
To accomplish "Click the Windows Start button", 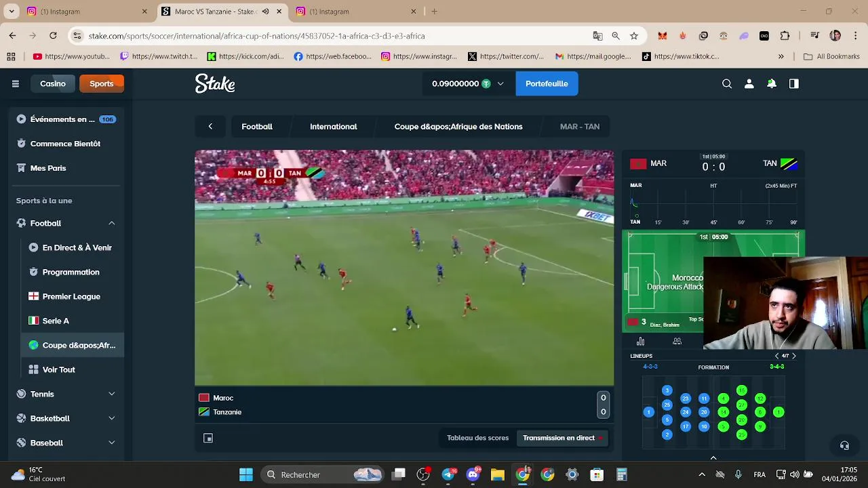I will [246, 474].
